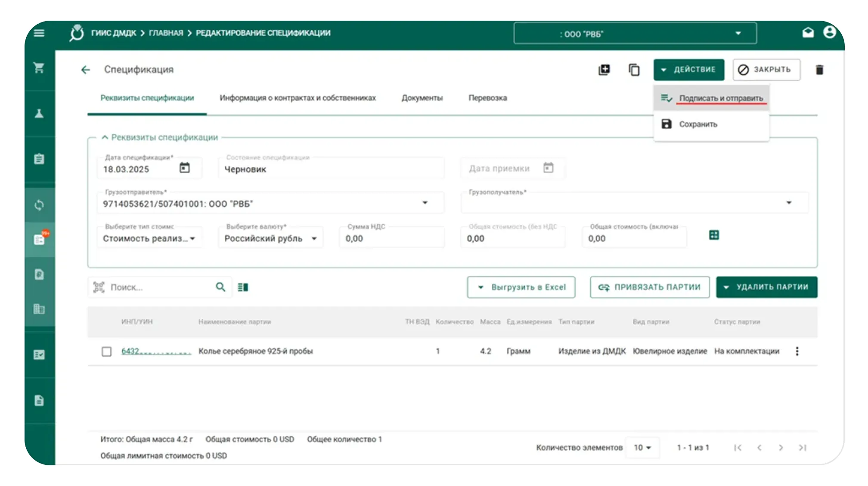
Task: Open the user account profile icon
Action: (x=830, y=33)
